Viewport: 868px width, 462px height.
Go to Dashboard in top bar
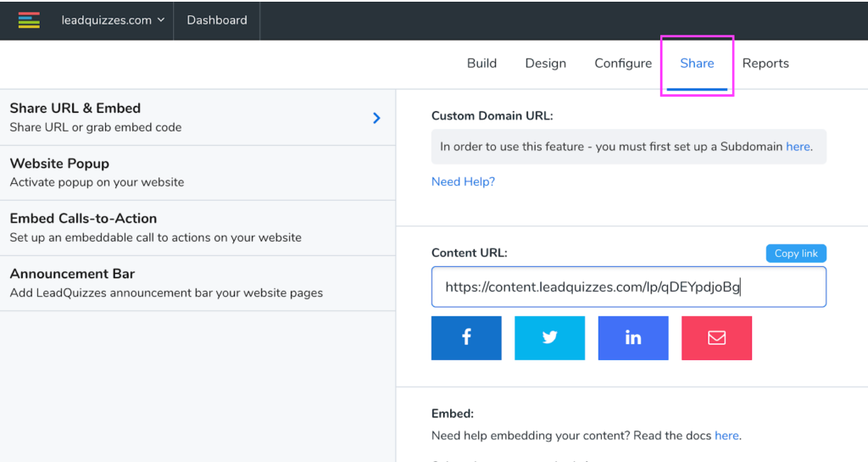(x=217, y=20)
